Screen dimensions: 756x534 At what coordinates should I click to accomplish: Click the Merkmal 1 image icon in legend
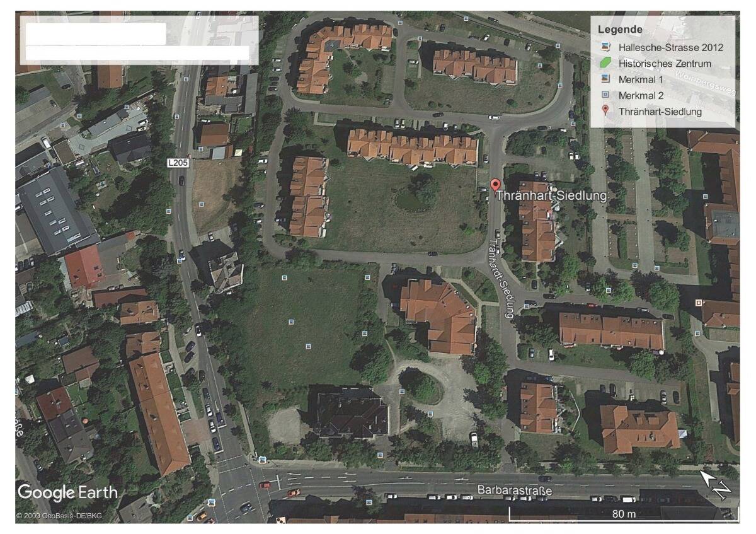click(x=605, y=79)
